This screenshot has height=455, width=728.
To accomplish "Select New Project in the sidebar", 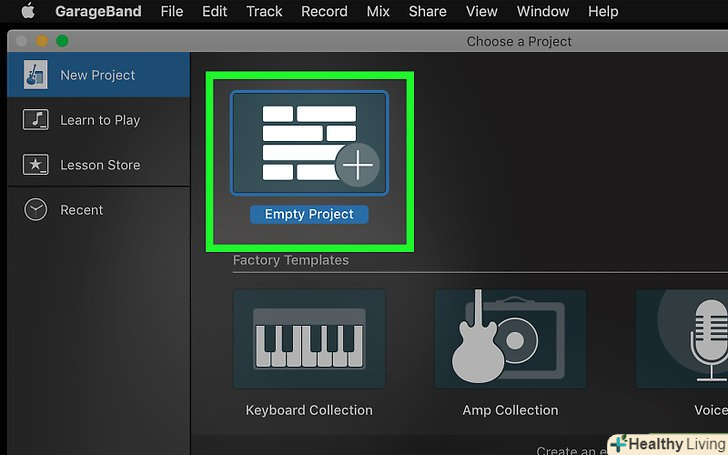I will [x=98, y=75].
